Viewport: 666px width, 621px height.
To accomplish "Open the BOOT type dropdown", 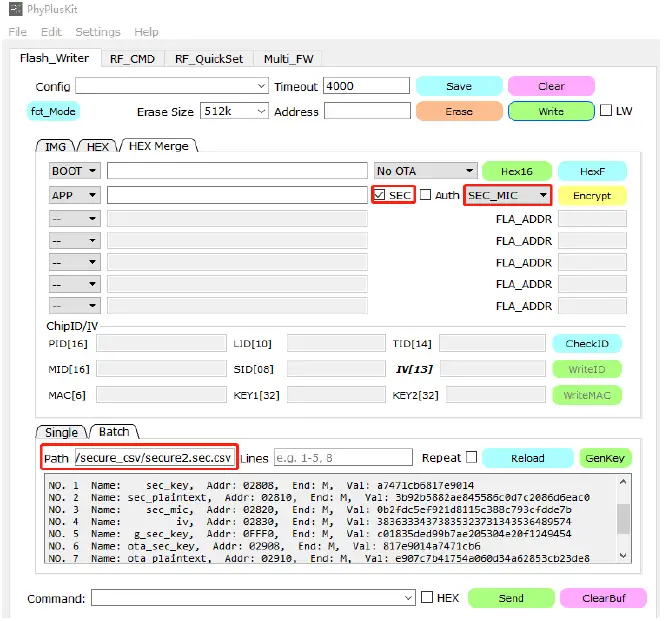I will [75, 171].
